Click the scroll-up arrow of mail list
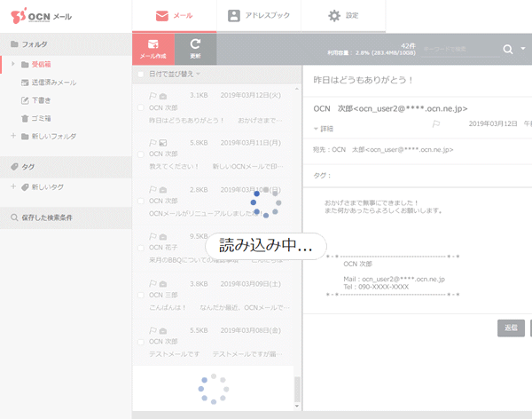The width and height of the screenshot is (532, 419). (297, 89)
